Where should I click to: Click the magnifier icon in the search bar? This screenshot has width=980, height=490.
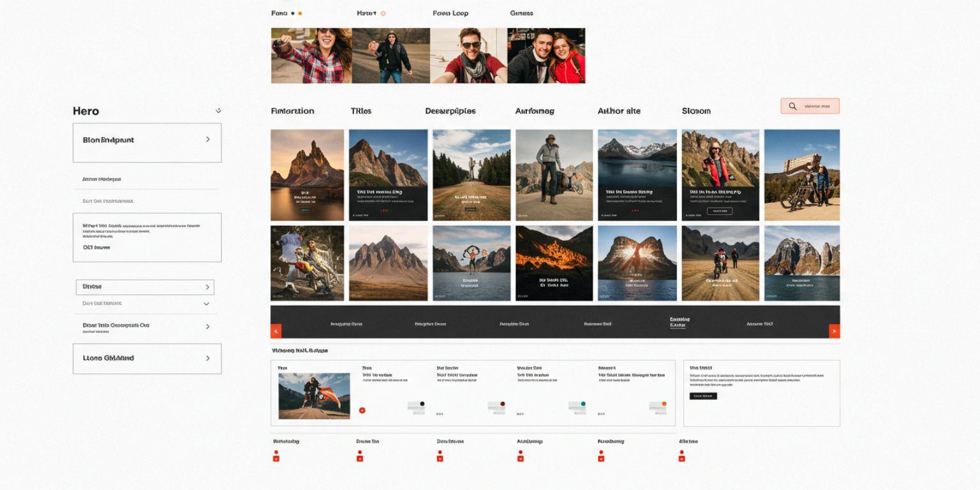pos(793,106)
